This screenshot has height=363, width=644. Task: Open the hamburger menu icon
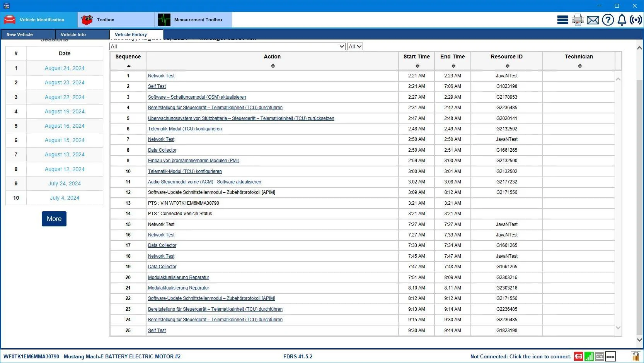click(x=562, y=20)
